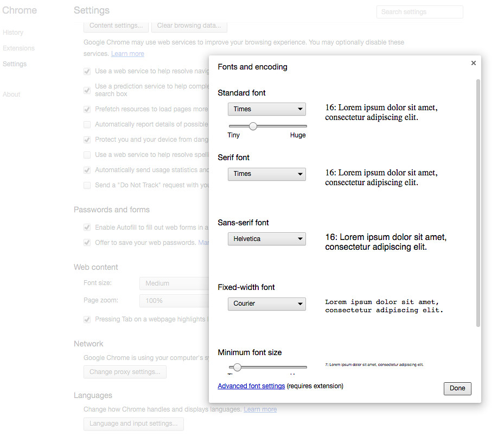Click the dialog's vertical scrollbar

click(478, 203)
